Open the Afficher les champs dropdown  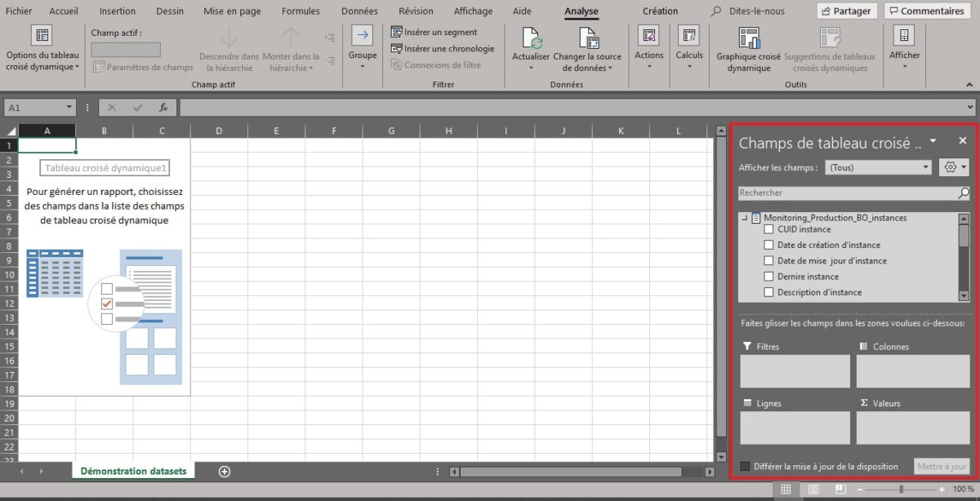point(877,166)
